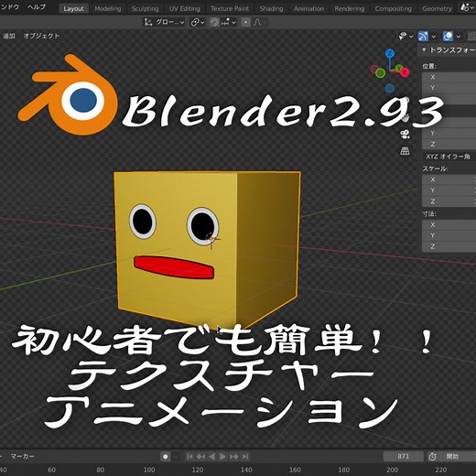The width and height of the screenshot is (476, 476).
Task: Open the XYZ オイラー角 rotation mode dropdown
Action: point(449,157)
